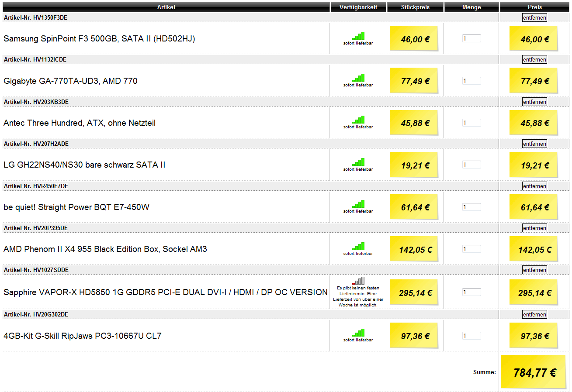Remove article HV207H2ADE with entfernen button

534,144
